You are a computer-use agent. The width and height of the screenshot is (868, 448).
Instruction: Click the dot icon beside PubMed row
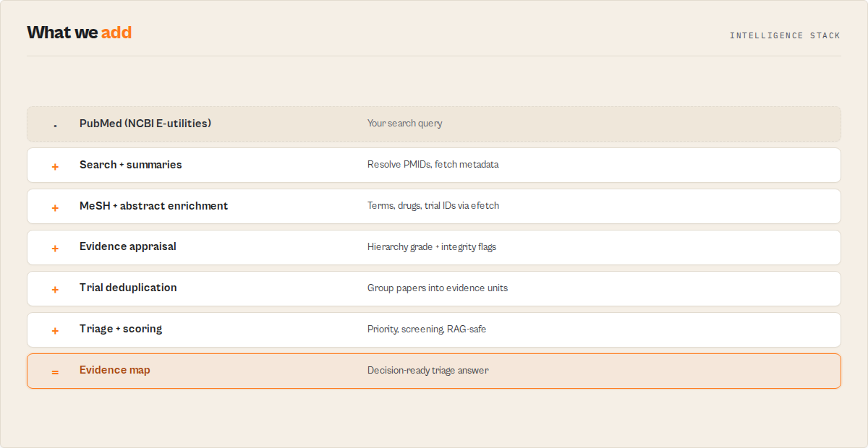click(x=55, y=126)
